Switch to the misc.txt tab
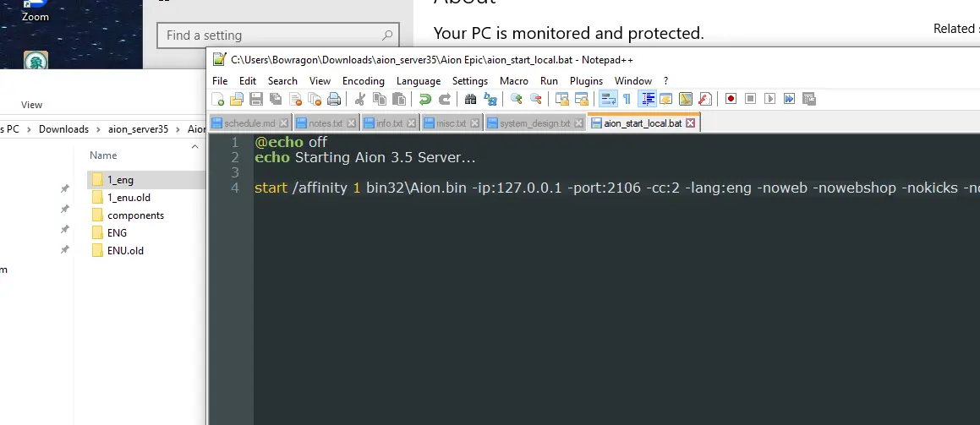980x425 pixels. pyautogui.click(x=451, y=123)
